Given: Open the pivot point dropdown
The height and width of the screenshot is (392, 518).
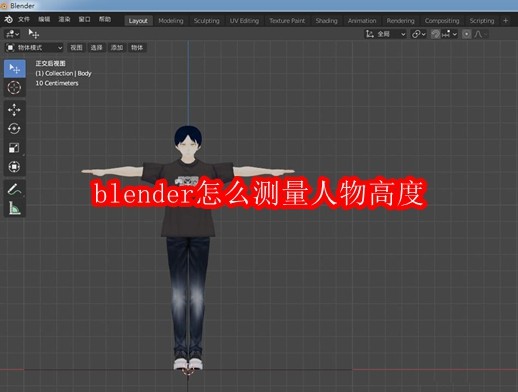Looking at the screenshot, I should [419, 34].
